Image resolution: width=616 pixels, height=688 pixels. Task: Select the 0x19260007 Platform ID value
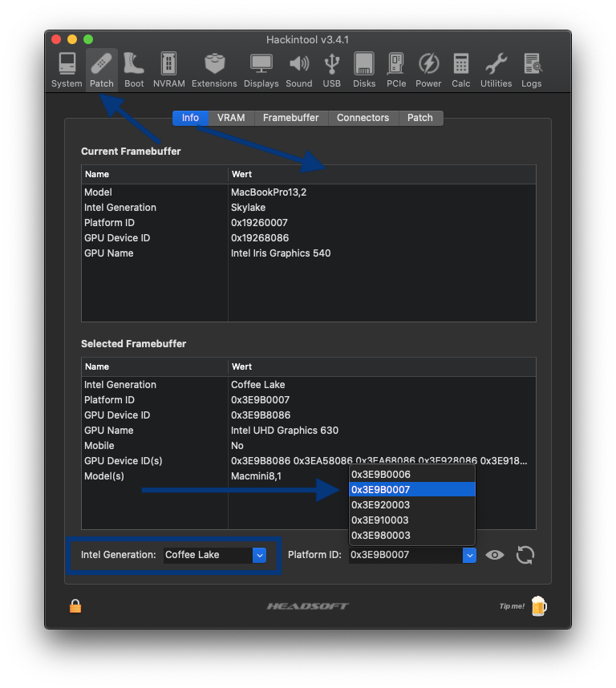(x=259, y=223)
